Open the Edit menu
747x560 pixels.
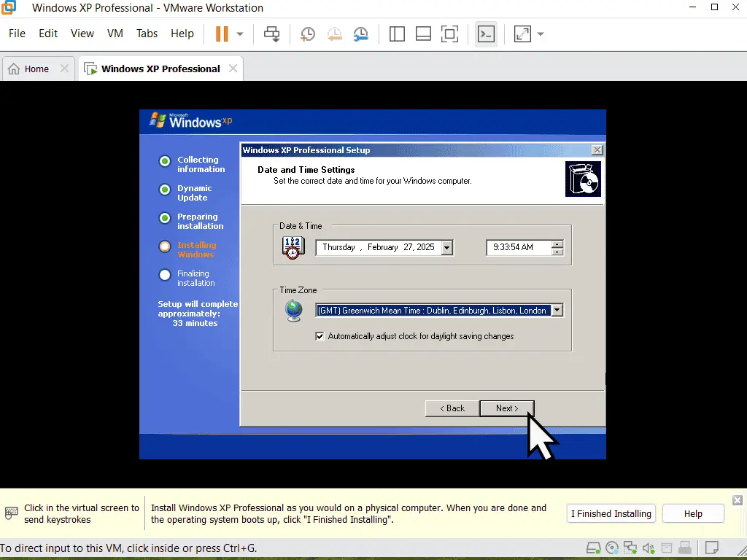(48, 34)
